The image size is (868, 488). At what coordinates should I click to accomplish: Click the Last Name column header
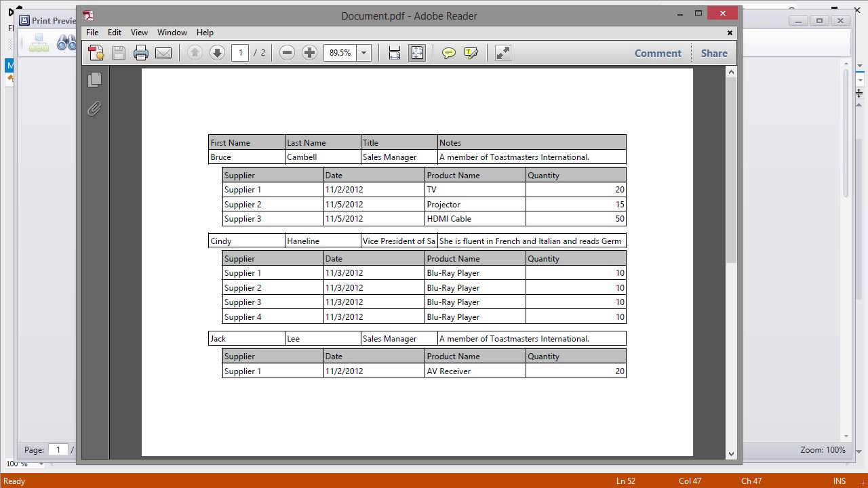tap(323, 142)
